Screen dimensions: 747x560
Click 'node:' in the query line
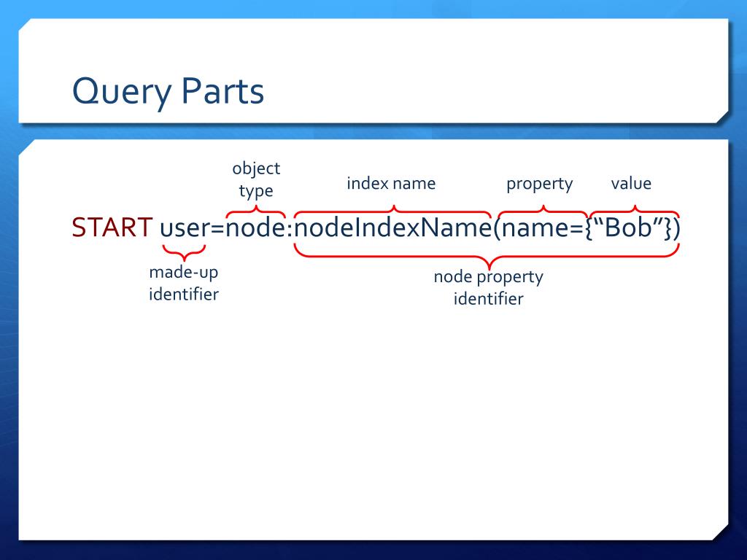[x=259, y=227]
